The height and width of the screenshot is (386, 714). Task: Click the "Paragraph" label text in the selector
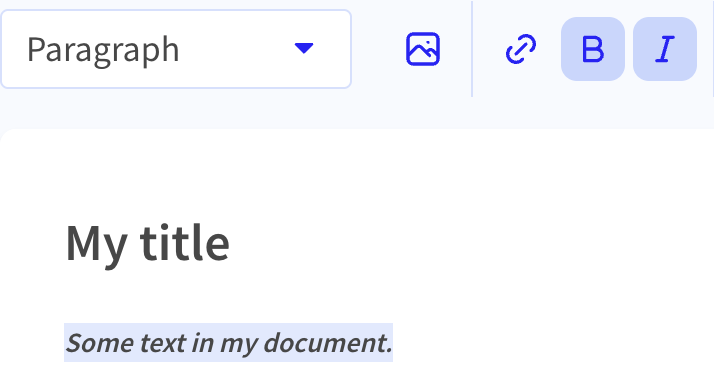pos(103,51)
